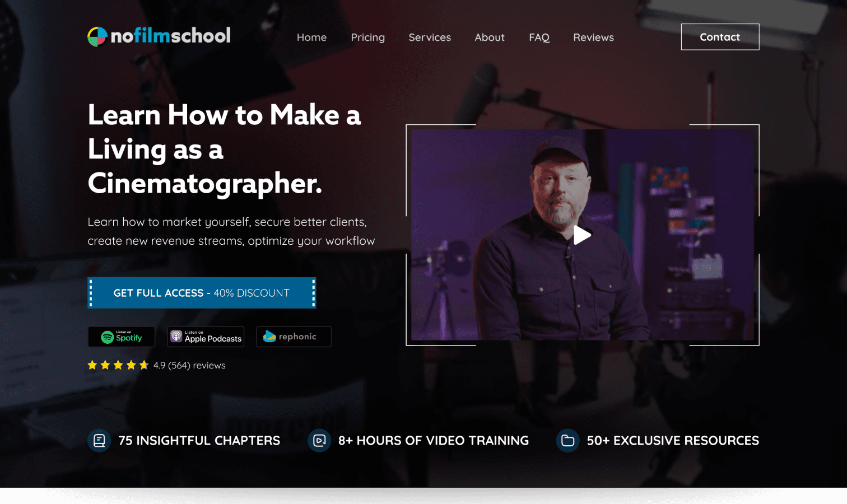Viewport: 847px width, 504px height.
Task: Jump to Reviews in the navbar
Action: [x=593, y=38]
